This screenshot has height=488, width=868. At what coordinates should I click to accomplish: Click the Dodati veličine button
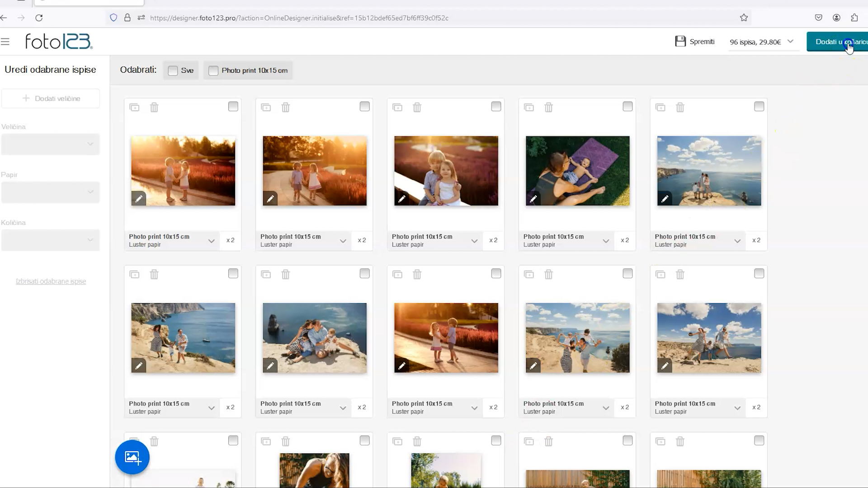click(x=51, y=99)
